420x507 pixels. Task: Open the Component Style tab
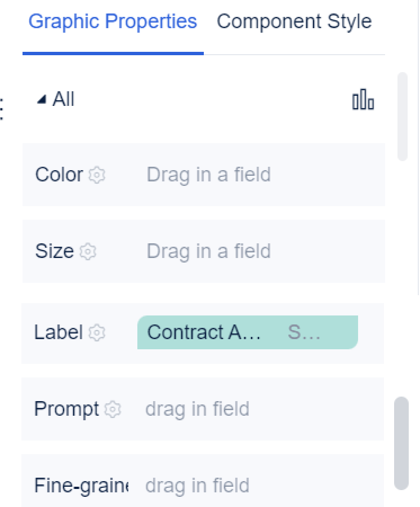(x=294, y=22)
